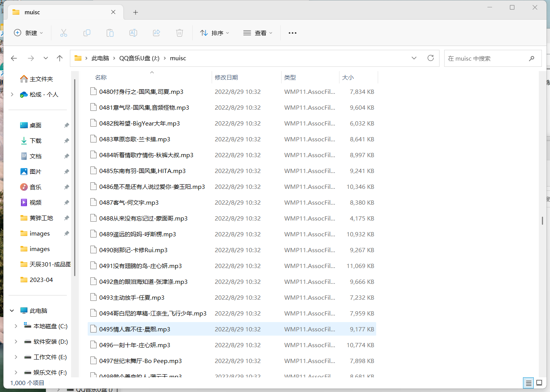The height and width of the screenshot is (392, 550).
Task: Go forward with the right arrow
Action: (31, 58)
